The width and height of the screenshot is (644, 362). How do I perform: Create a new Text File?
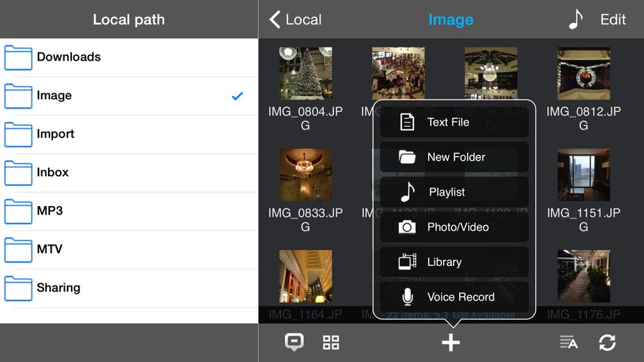454,122
